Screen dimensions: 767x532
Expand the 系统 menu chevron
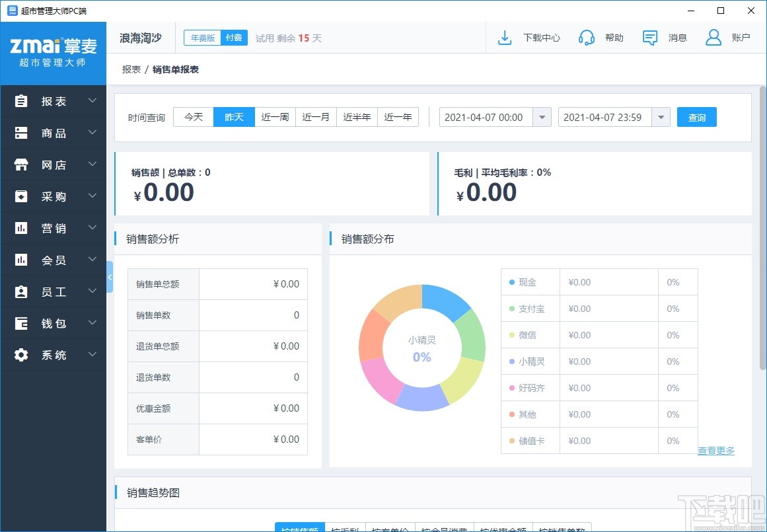(92, 355)
